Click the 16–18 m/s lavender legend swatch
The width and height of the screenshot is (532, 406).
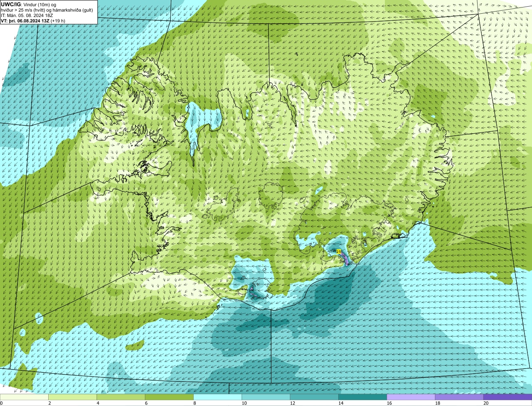click(411, 397)
